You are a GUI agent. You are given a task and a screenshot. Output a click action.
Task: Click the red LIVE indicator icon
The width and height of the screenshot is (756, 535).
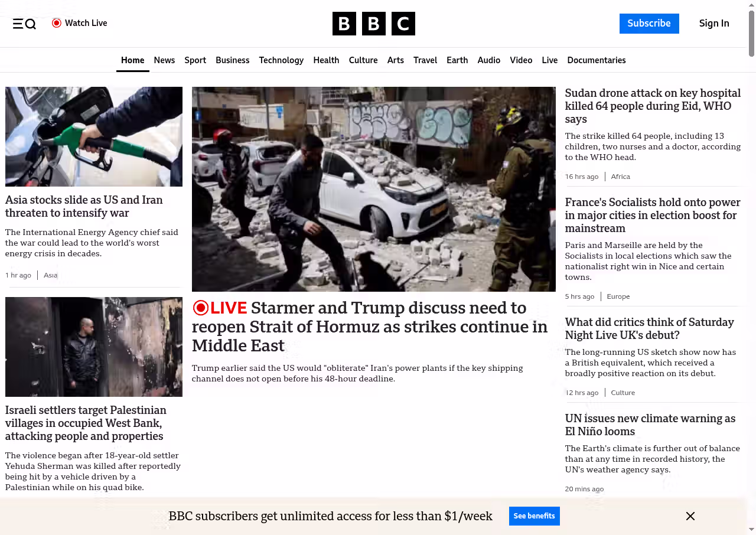(201, 308)
